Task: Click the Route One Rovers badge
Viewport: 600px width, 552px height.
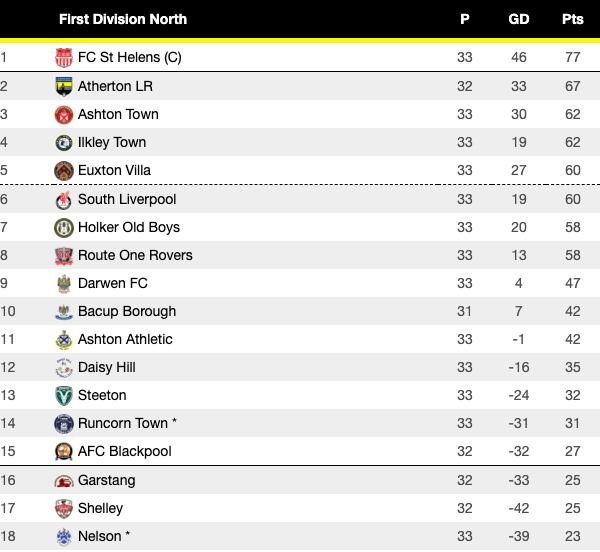Action: pos(64,255)
